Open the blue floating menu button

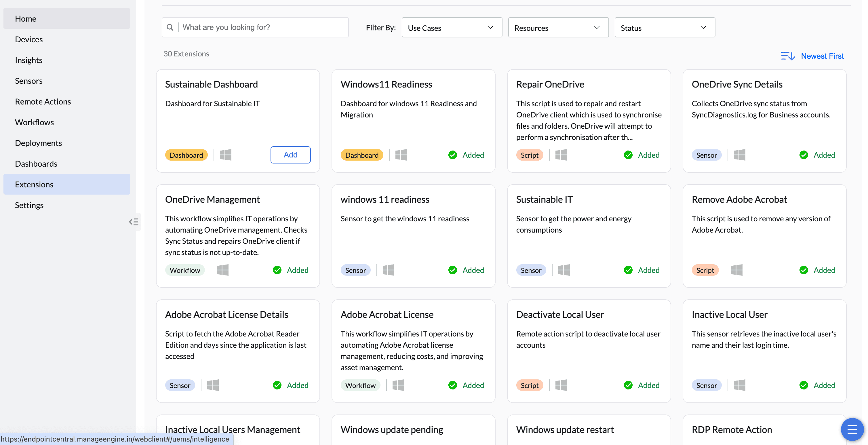pyautogui.click(x=852, y=429)
